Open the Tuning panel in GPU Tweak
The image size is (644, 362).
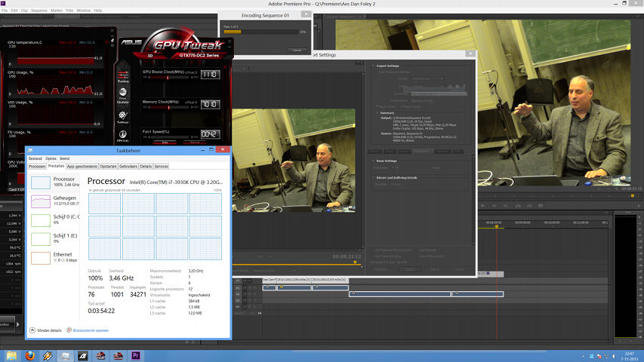pos(122,75)
